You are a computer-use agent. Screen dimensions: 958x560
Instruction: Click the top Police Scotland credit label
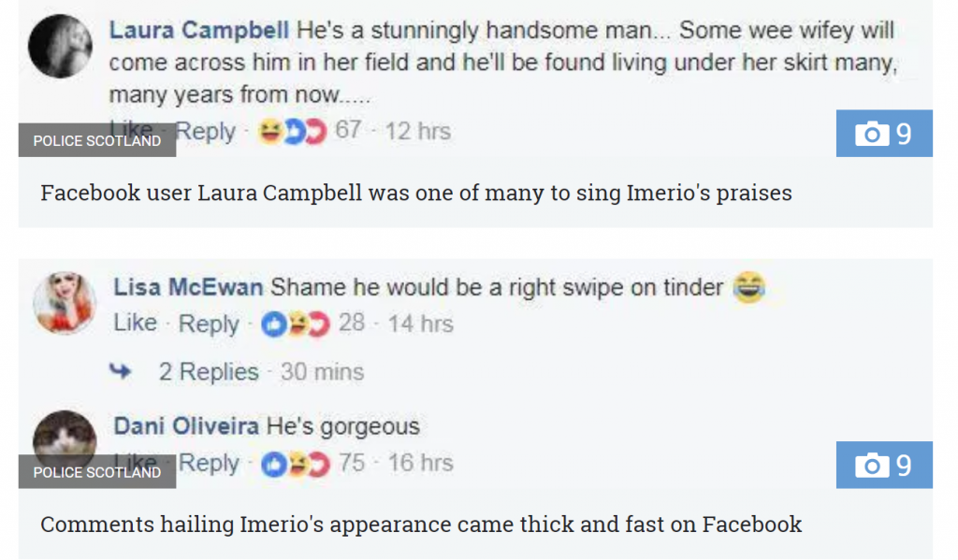pyautogui.click(x=97, y=141)
